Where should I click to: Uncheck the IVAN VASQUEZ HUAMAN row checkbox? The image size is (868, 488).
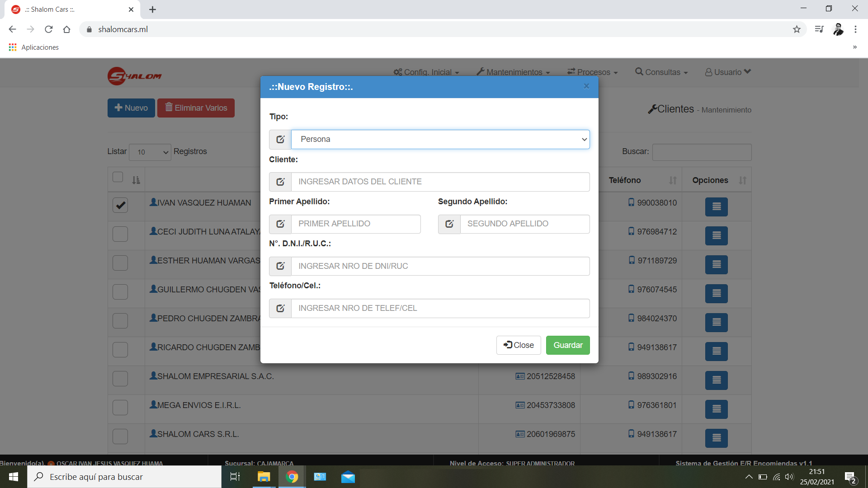(x=120, y=205)
